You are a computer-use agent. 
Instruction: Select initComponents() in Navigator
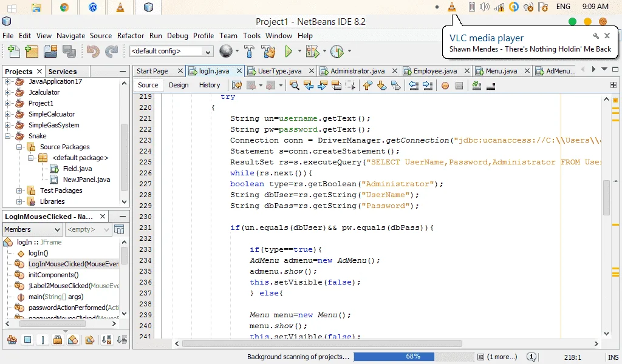pyautogui.click(x=53, y=275)
